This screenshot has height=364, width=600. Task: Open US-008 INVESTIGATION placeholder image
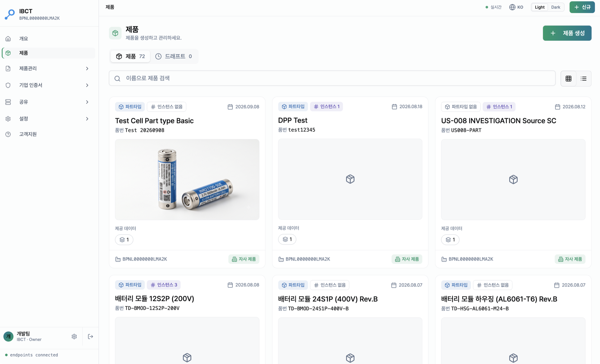click(x=513, y=180)
